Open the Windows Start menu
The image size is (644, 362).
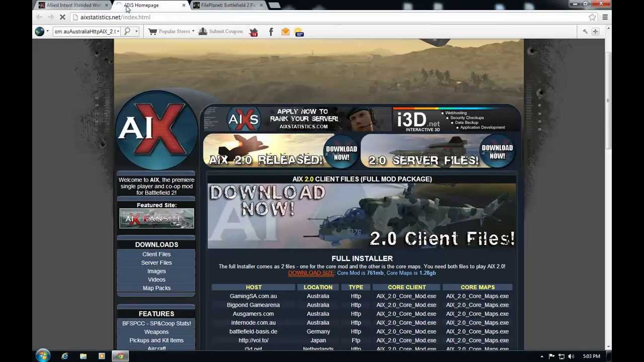[x=43, y=356]
